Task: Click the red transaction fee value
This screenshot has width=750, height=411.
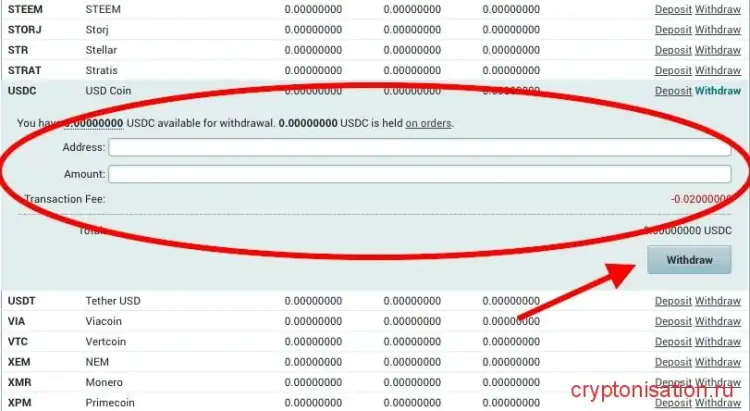Action: [701, 199]
